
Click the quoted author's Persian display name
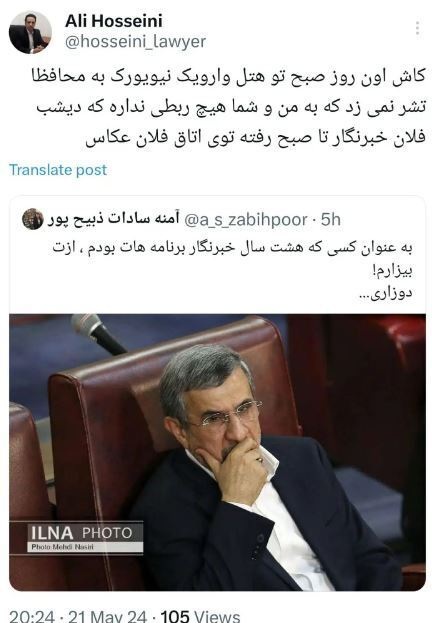[x=114, y=219]
